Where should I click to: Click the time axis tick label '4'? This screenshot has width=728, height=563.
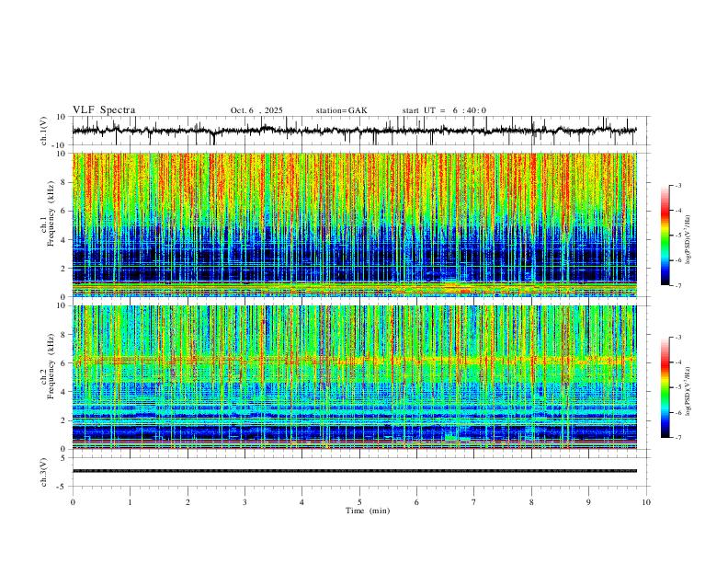301,502
